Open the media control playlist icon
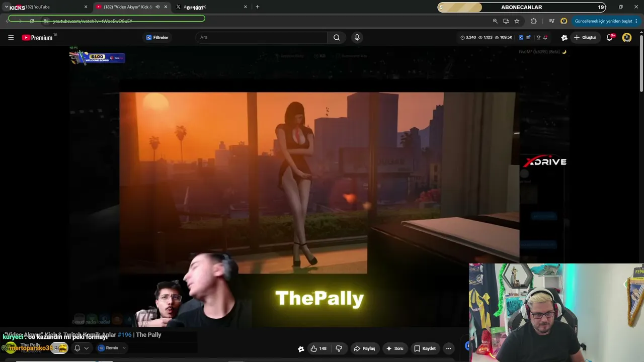Viewport: 644px width, 362px height. click(x=552, y=21)
